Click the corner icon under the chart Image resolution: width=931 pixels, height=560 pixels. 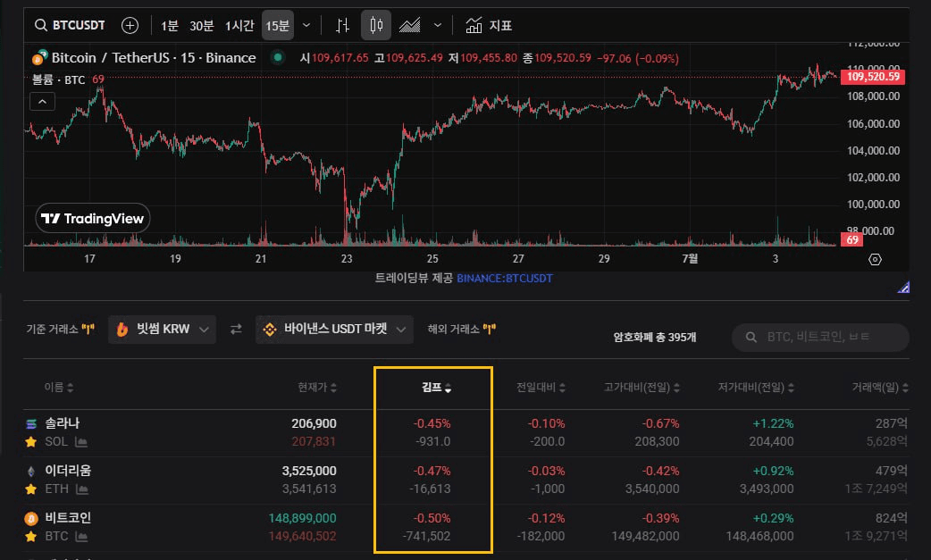[903, 288]
